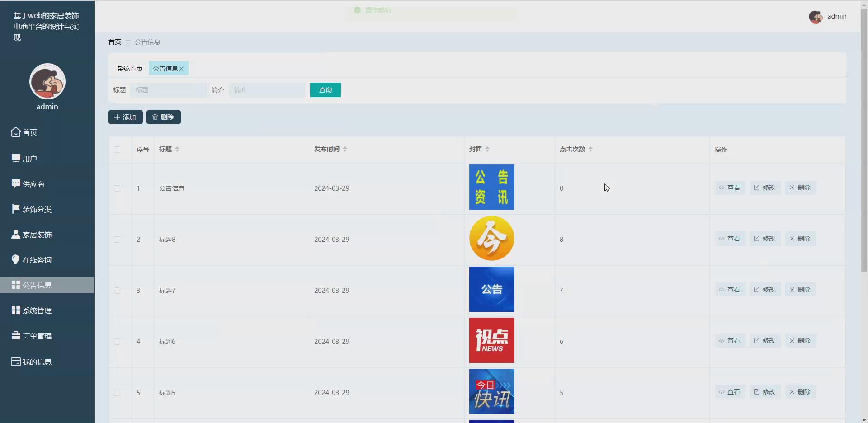Click the admin avatar in top bar
868x423 pixels.
(x=816, y=17)
